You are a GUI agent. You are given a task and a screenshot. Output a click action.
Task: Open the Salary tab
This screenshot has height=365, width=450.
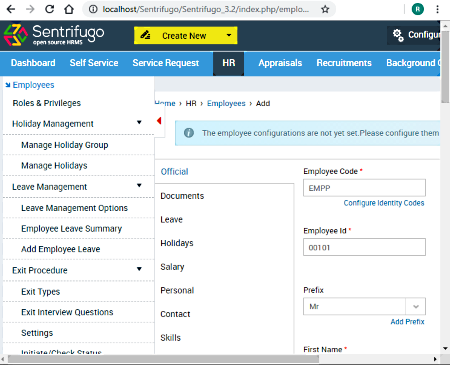coord(172,267)
